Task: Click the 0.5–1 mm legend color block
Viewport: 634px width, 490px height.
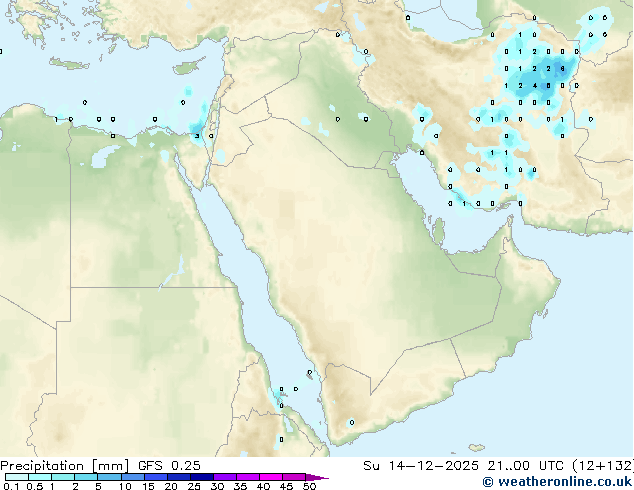Action: coord(40,477)
